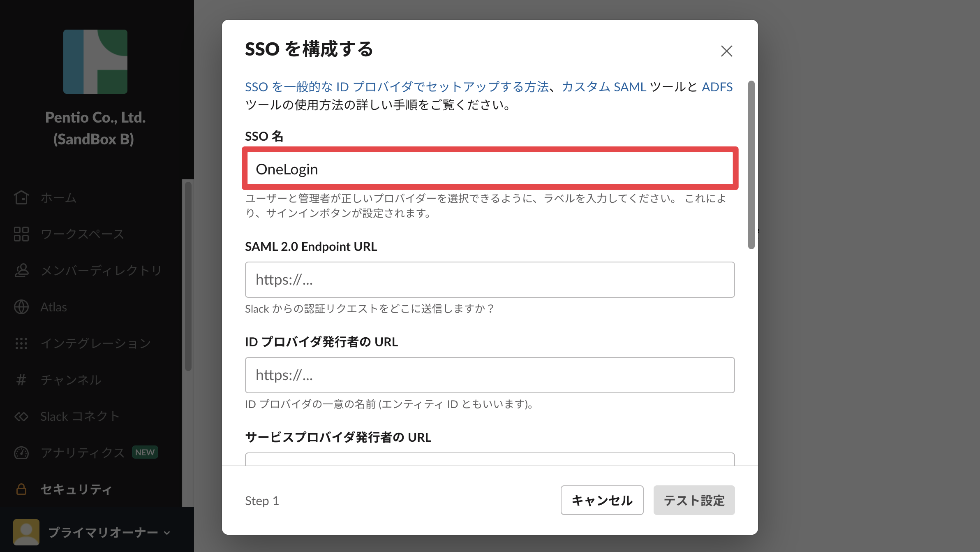Click the キャンセル button
This screenshot has width=980, height=552.
tap(602, 500)
